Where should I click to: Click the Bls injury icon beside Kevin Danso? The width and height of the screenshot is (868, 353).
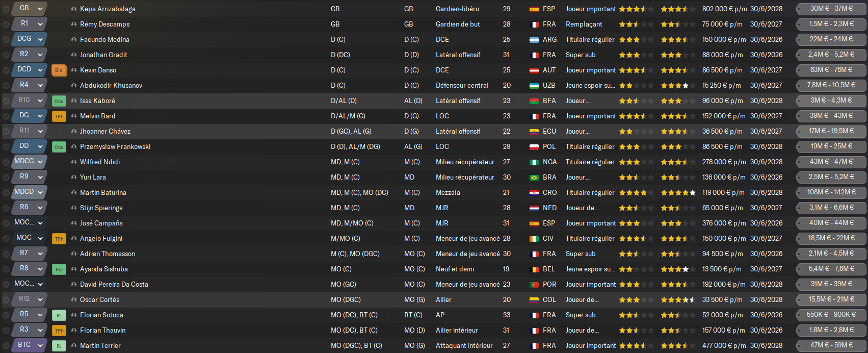coord(59,70)
